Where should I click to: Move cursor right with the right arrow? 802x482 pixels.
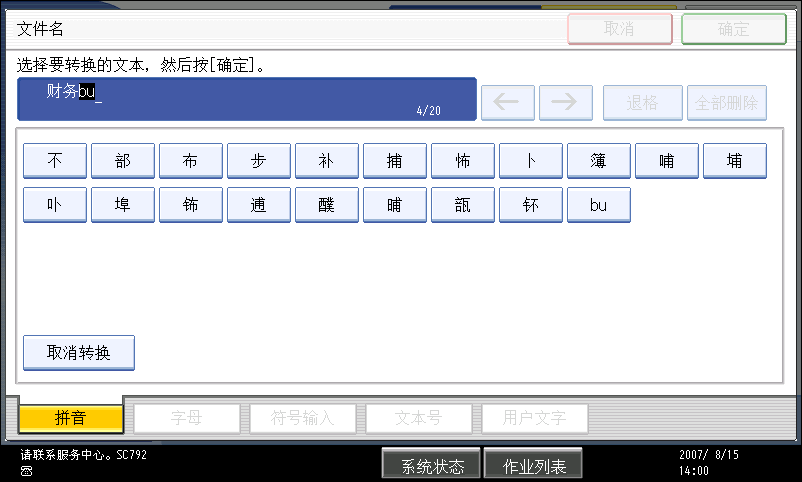pos(565,103)
